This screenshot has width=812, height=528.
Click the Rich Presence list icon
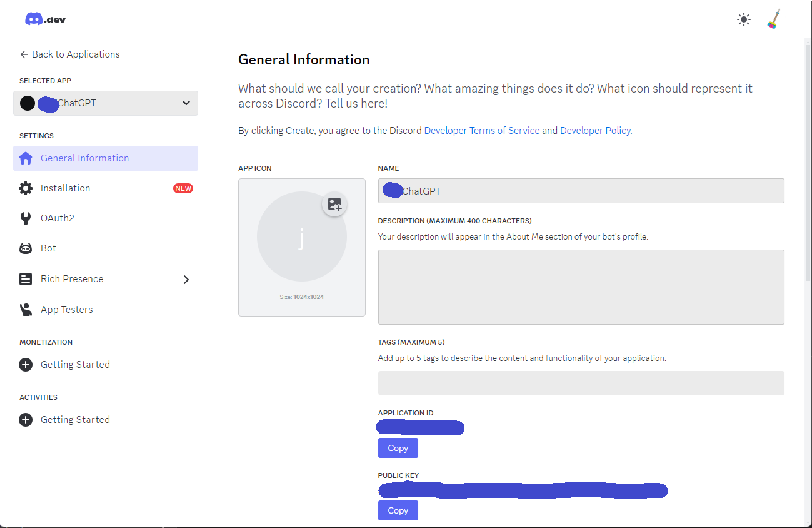pos(26,279)
